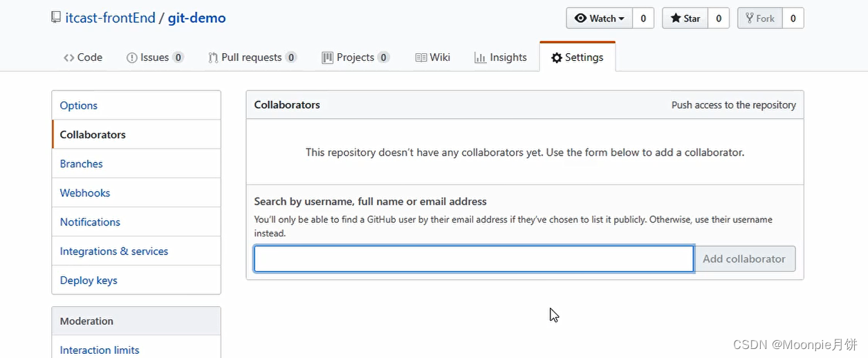This screenshot has height=358, width=868.
Task: Open Options in the settings sidebar
Action: point(136,105)
